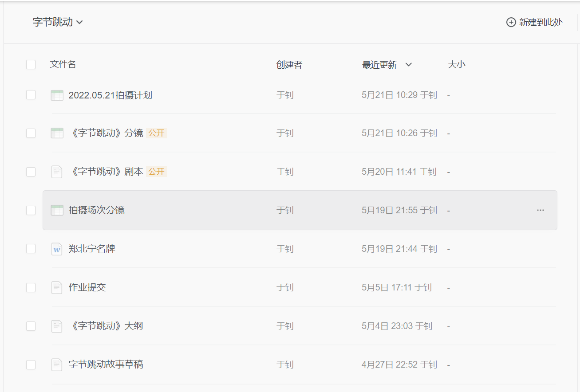Screen dimensions: 580x392
Task: Open the file 作业提交
Action: [x=87, y=287]
